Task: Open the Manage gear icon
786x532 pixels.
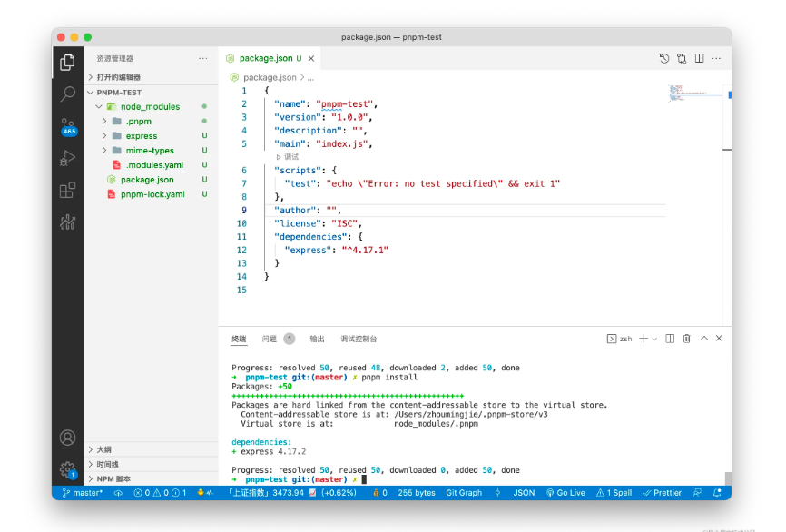Action: tap(68, 470)
